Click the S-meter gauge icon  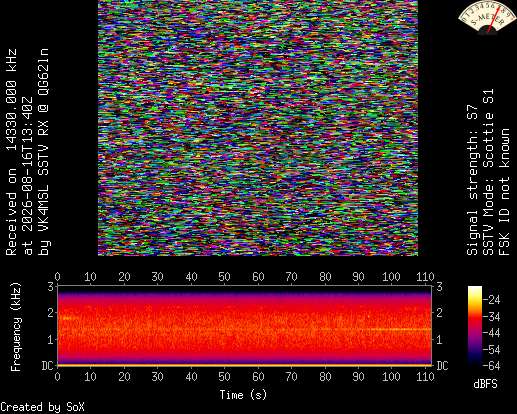click(x=486, y=17)
